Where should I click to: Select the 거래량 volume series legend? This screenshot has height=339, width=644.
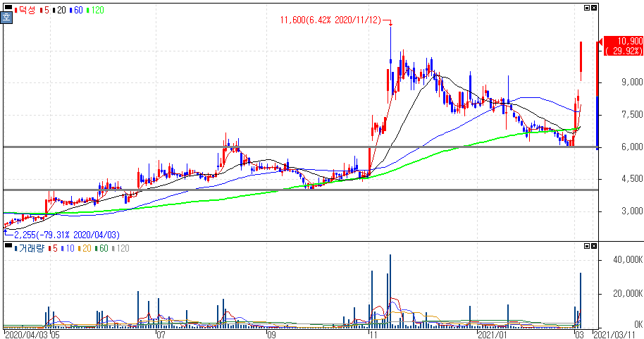point(30,248)
